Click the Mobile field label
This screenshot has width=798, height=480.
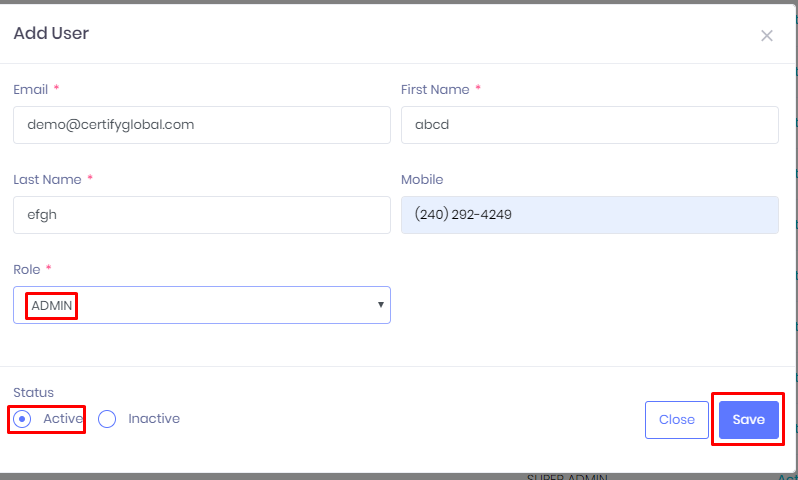tap(422, 179)
